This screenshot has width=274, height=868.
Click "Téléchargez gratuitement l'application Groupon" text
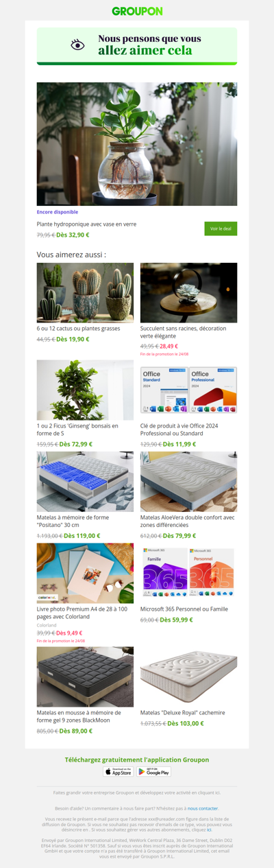tap(137, 760)
